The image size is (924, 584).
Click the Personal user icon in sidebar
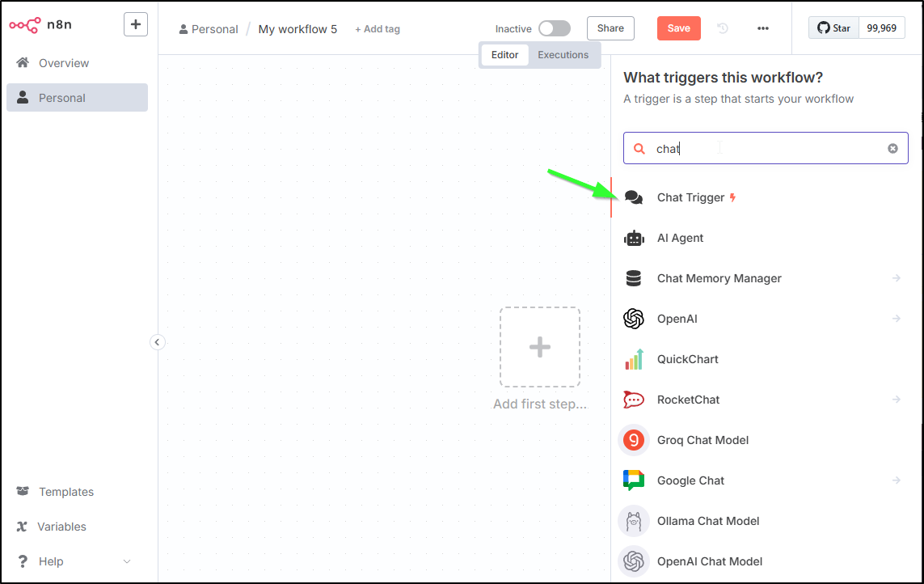click(23, 97)
